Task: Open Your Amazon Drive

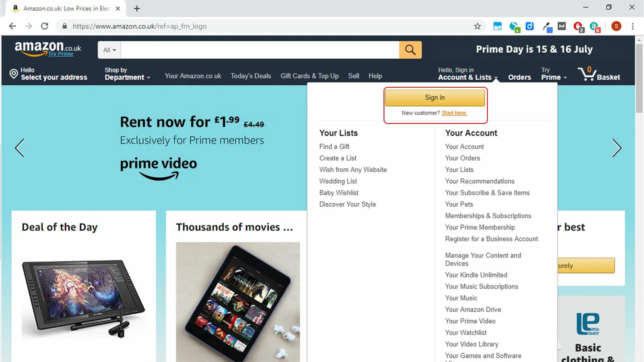Action: [x=473, y=310]
